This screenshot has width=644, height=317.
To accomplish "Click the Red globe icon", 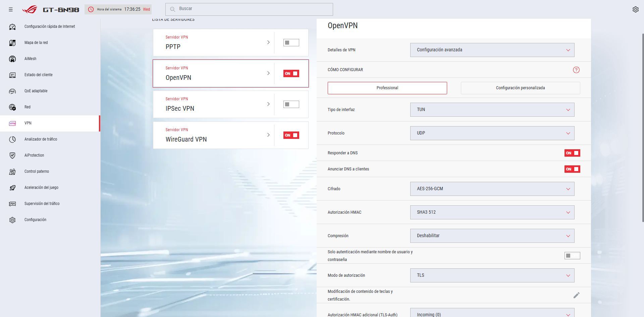I will (x=12, y=107).
